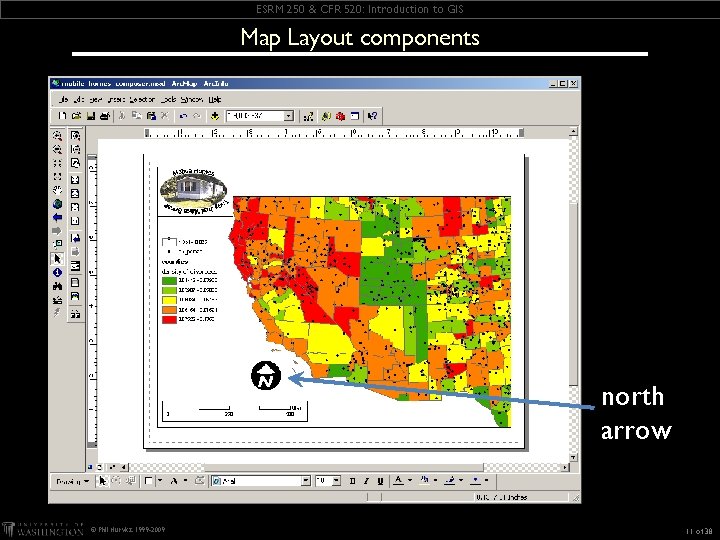Click the New Map Document icon
This screenshot has width=720, height=540.
[62, 116]
